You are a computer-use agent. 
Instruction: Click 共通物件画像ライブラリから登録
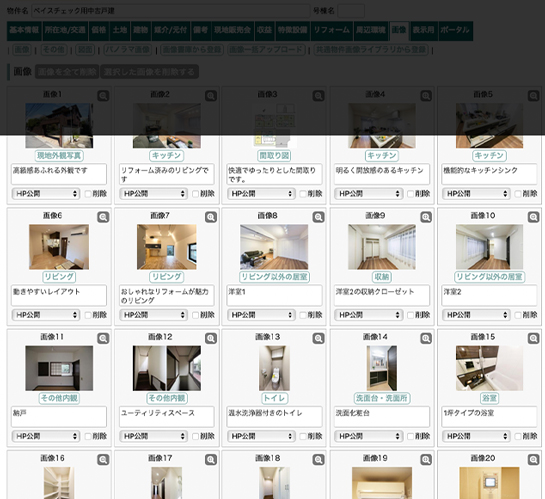coord(371,50)
